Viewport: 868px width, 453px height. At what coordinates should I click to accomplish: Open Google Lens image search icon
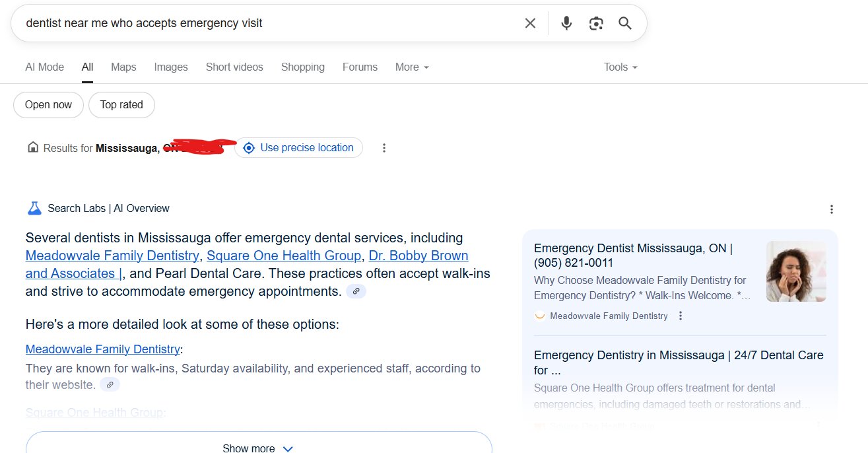(596, 24)
